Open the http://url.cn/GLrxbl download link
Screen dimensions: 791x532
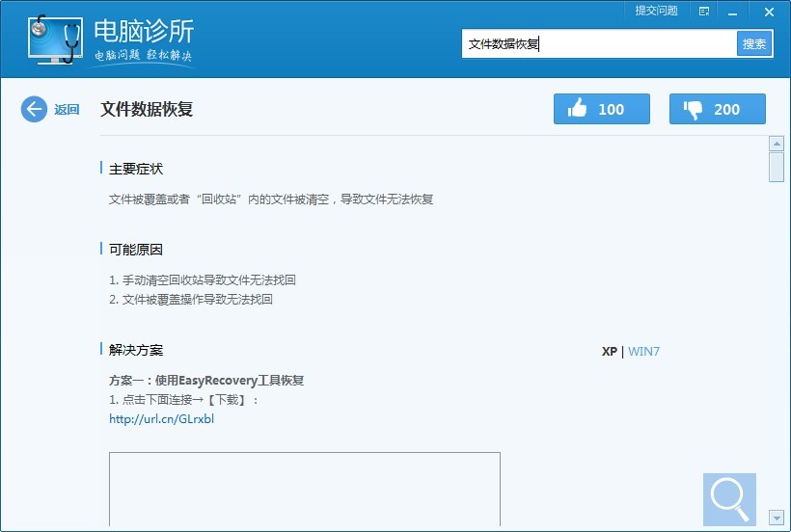tap(161, 419)
